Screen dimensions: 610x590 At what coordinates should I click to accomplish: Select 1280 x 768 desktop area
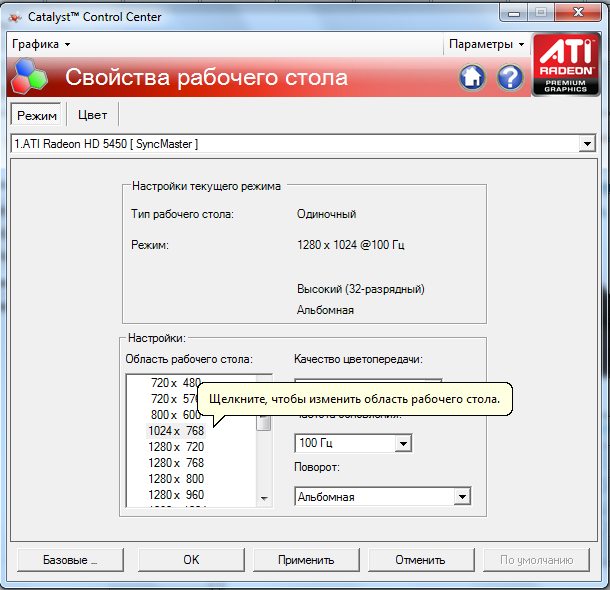[x=176, y=462]
